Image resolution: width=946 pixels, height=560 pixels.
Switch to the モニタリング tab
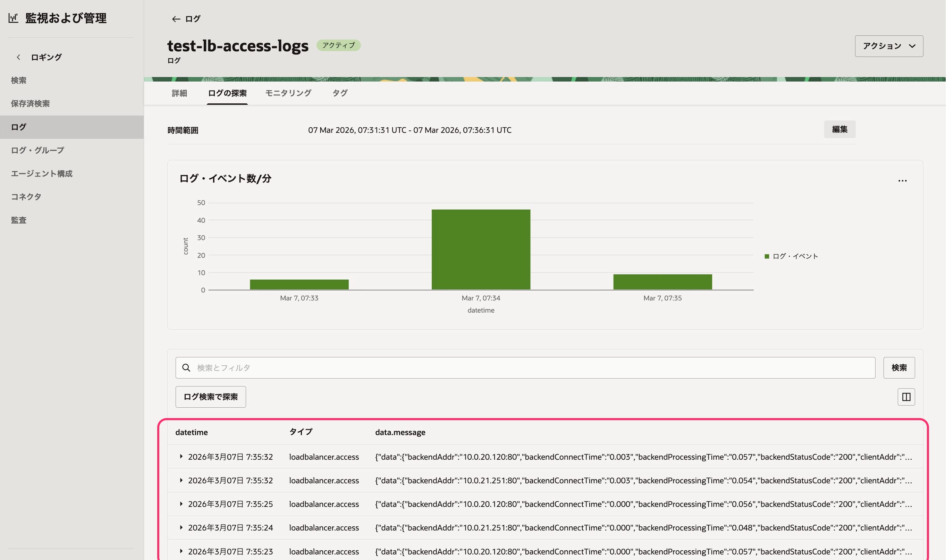click(288, 93)
